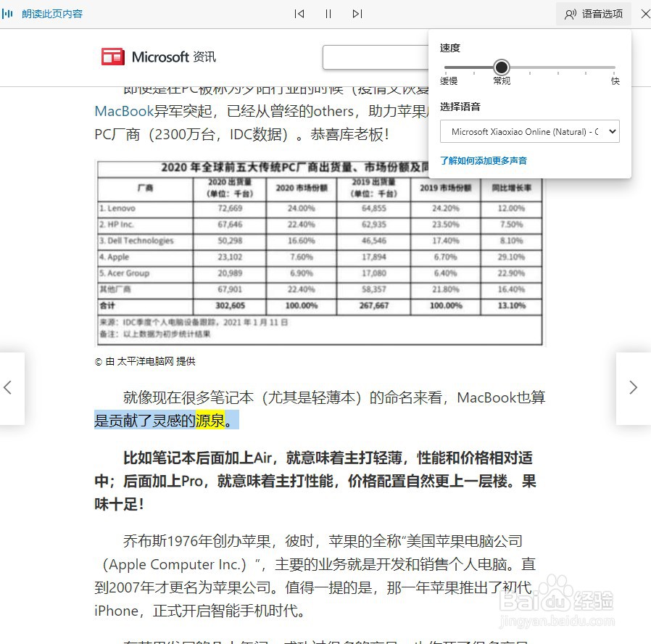The height and width of the screenshot is (644, 651).
Task: Click the 速度 label in voice options
Action: (x=450, y=48)
